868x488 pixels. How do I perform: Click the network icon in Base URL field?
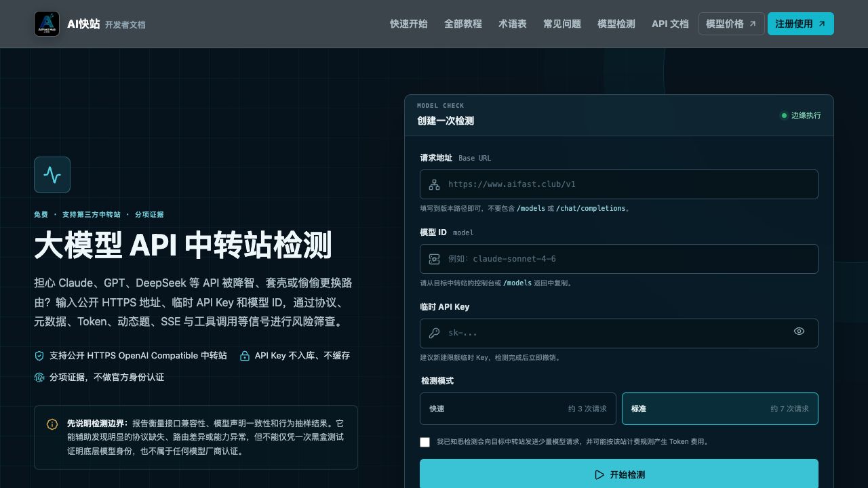point(434,184)
